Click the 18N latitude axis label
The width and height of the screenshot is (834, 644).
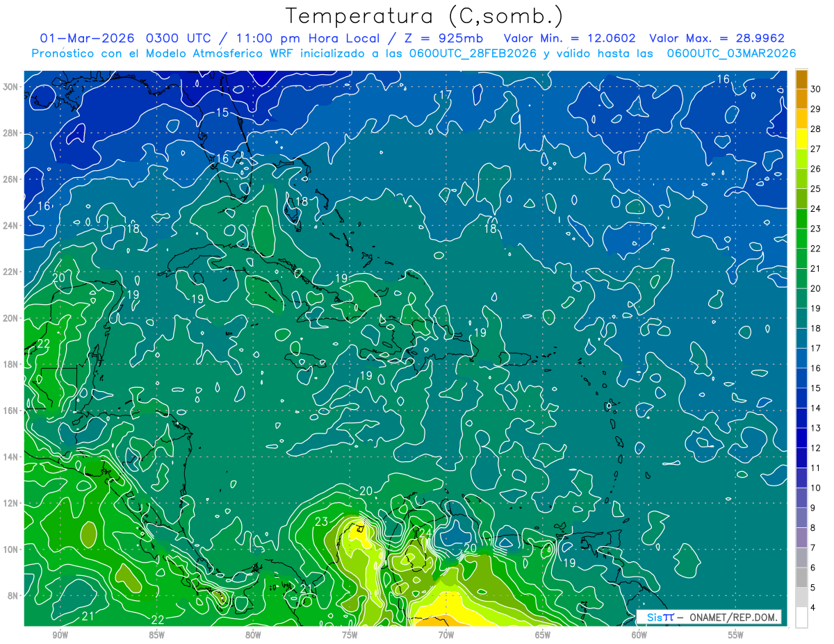(x=11, y=364)
